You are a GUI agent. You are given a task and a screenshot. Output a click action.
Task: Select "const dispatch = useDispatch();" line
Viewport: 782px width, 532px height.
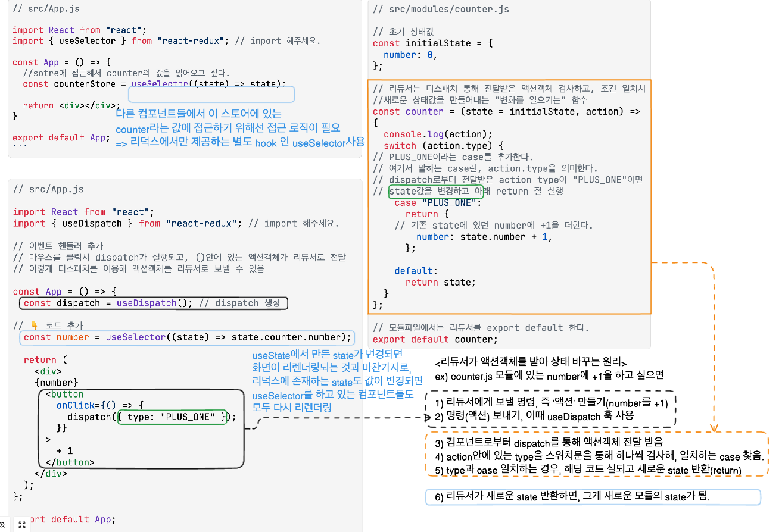153,303
